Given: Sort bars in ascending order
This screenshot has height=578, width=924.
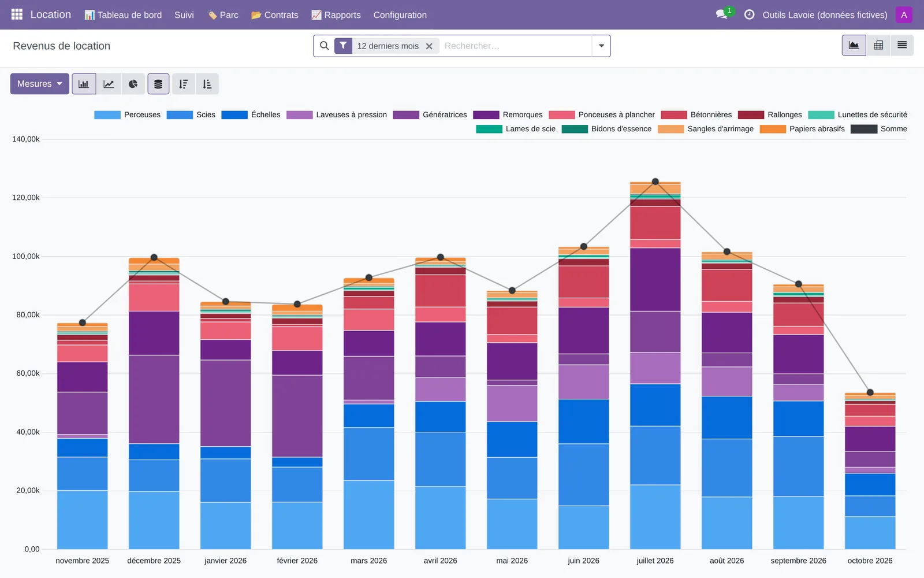Looking at the screenshot, I should [207, 84].
